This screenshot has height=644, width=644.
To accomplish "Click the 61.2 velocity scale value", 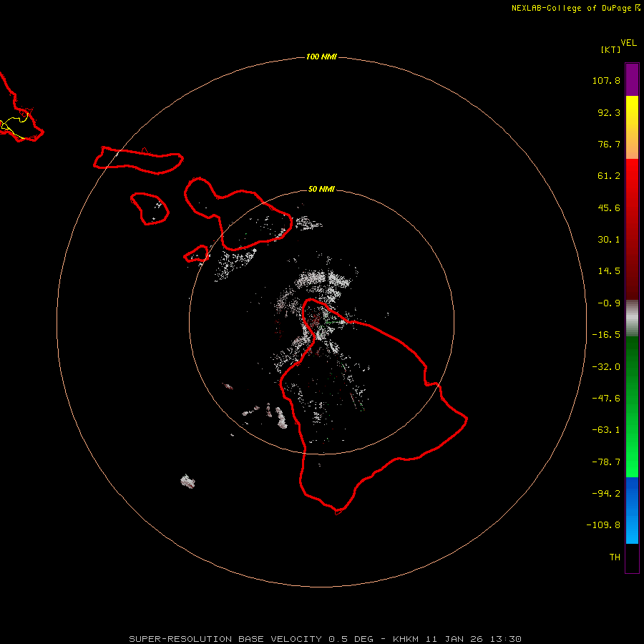I will click(x=609, y=176).
